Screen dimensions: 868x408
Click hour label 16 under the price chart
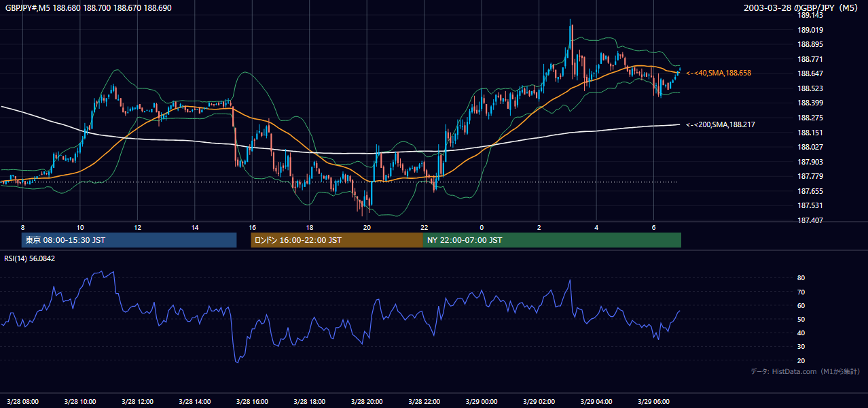252,227
